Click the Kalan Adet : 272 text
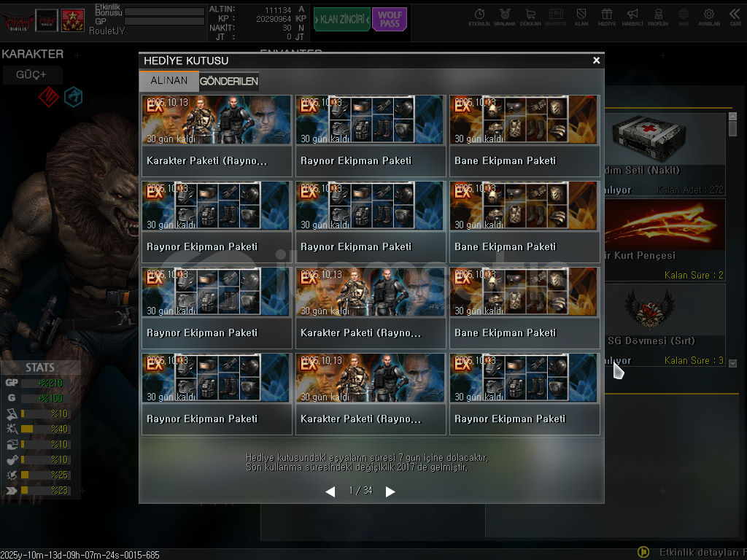The height and width of the screenshot is (560, 747). (690, 190)
